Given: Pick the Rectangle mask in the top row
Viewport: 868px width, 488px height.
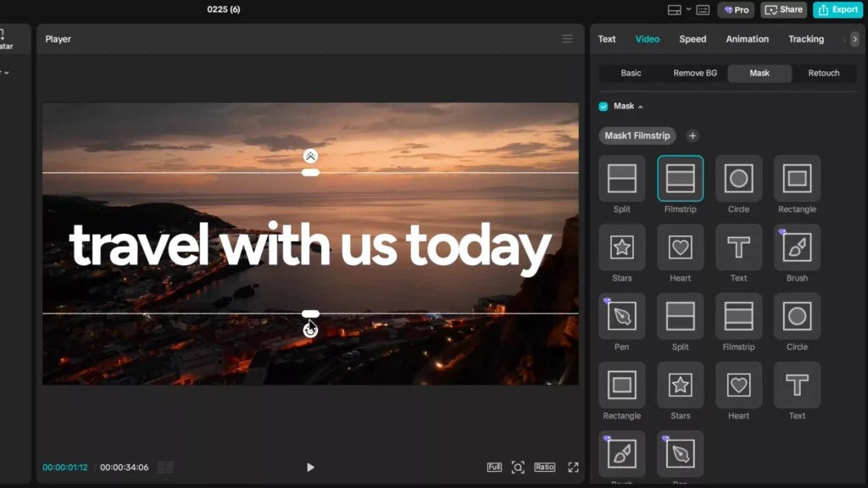Looking at the screenshot, I should 797,179.
